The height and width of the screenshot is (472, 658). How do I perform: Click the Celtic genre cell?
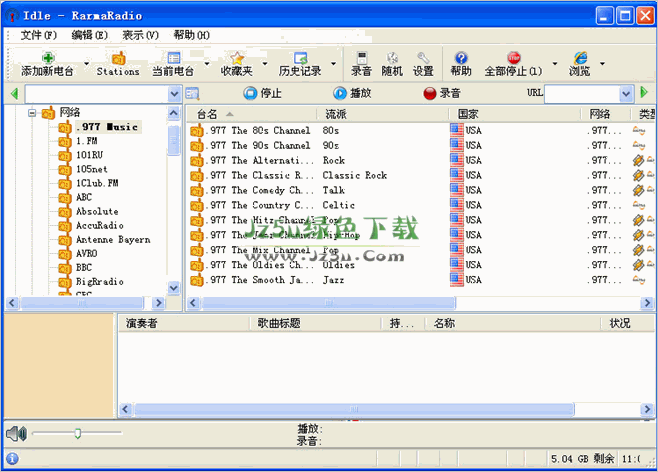click(339, 205)
